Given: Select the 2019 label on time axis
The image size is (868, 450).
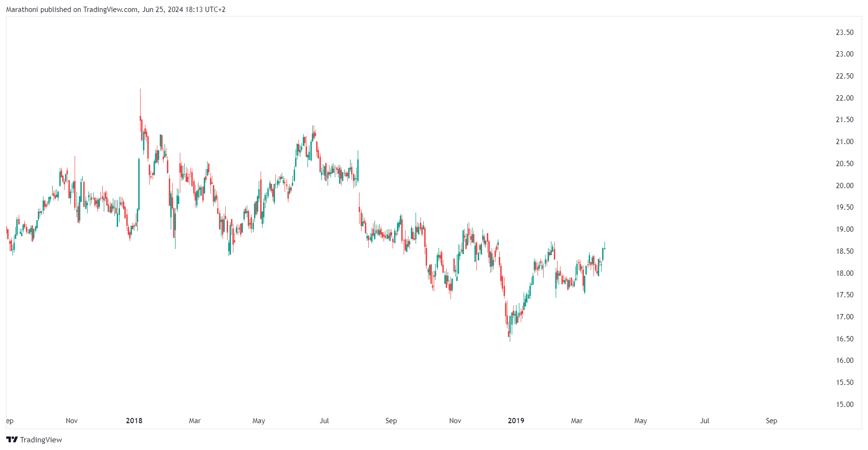Looking at the screenshot, I should (516, 420).
